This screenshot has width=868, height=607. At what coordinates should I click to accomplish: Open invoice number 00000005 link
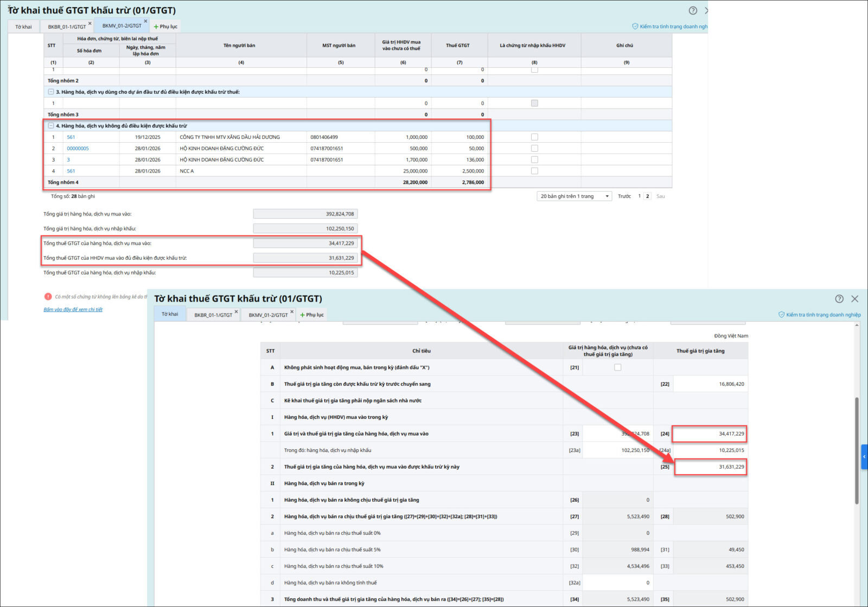pyautogui.click(x=78, y=149)
